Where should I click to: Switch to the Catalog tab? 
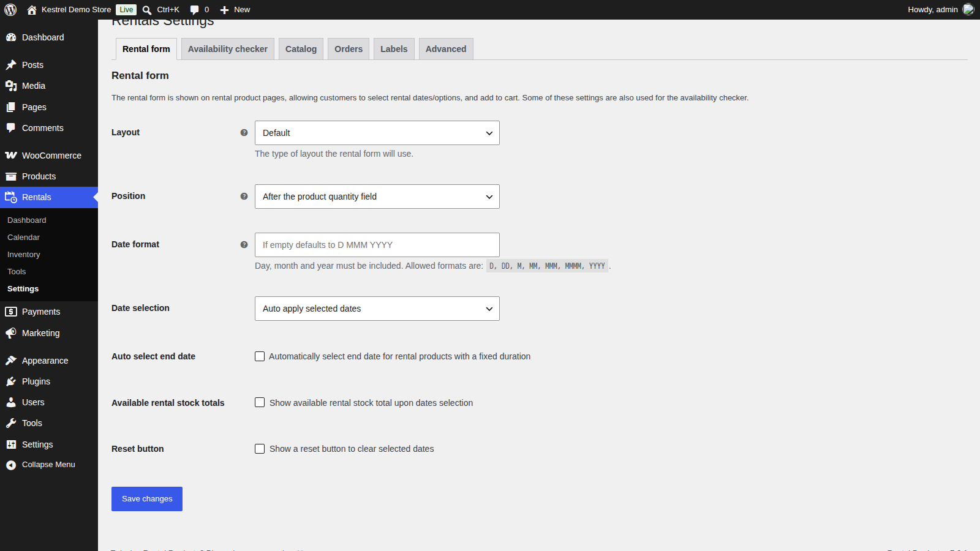pos(301,49)
